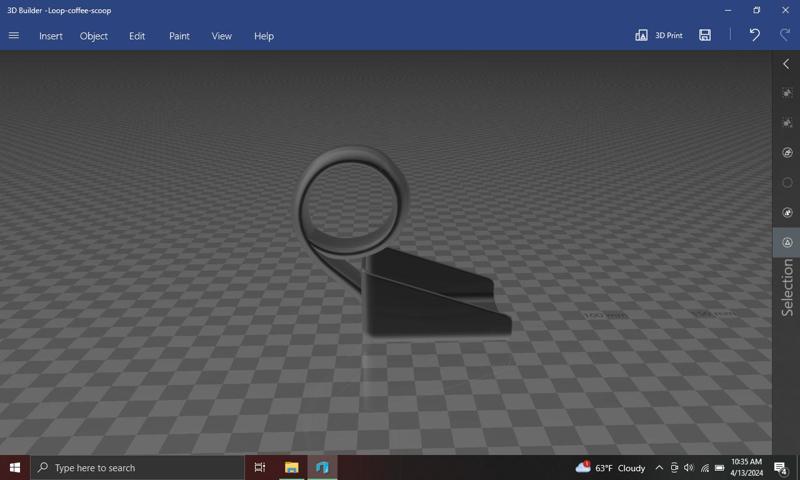This screenshot has height=480, width=800.
Task: Open the notification center icon
Action: [780, 468]
